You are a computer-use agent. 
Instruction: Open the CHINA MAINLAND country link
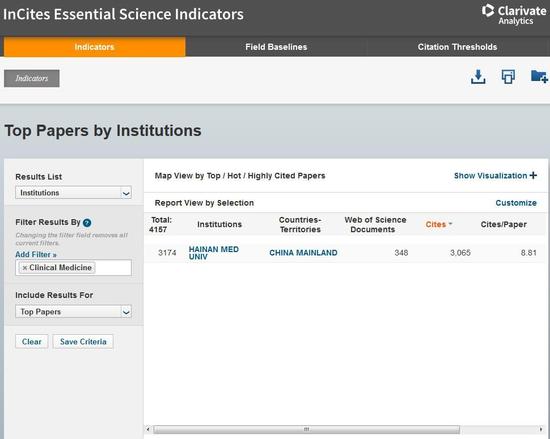303,252
